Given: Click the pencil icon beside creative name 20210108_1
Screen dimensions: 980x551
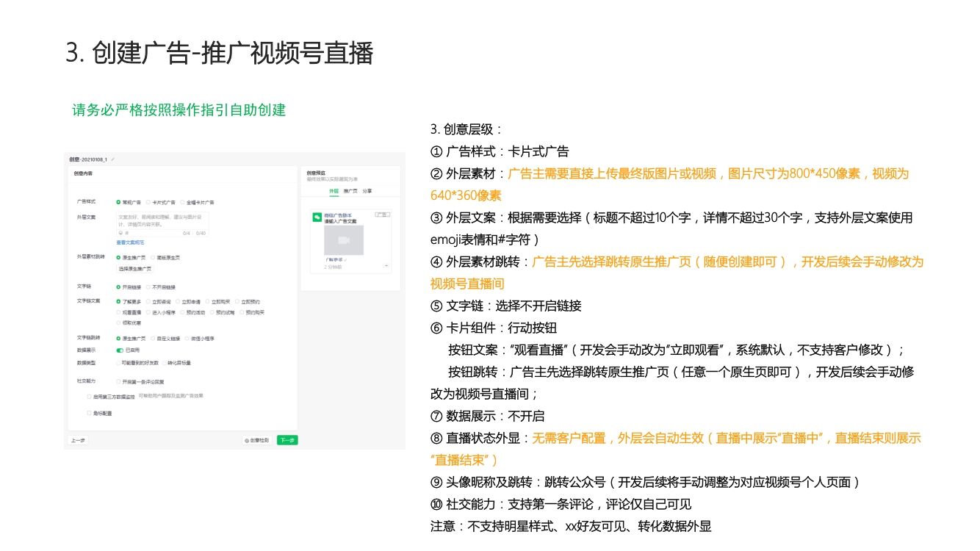Looking at the screenshot, I should pos(112,159).
